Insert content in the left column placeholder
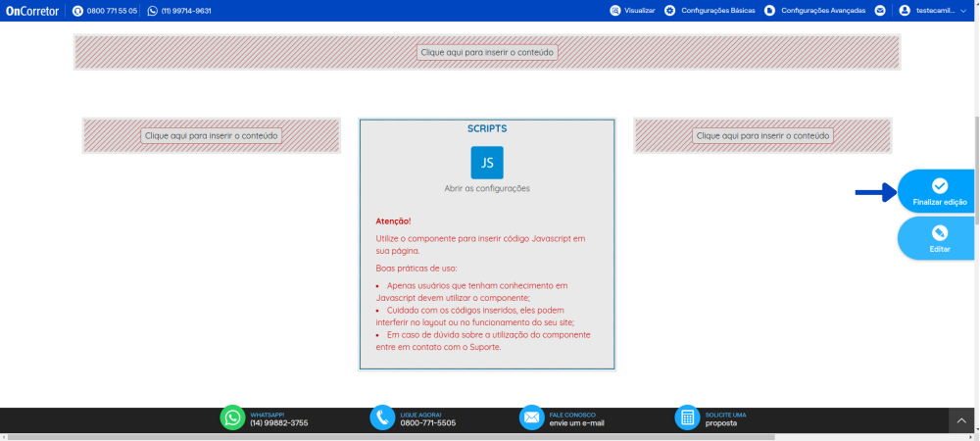 click(212, 136)
